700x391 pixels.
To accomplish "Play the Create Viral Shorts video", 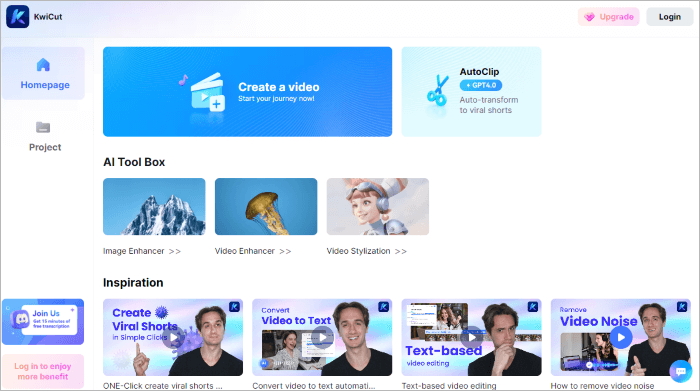I will click(173, 337).
